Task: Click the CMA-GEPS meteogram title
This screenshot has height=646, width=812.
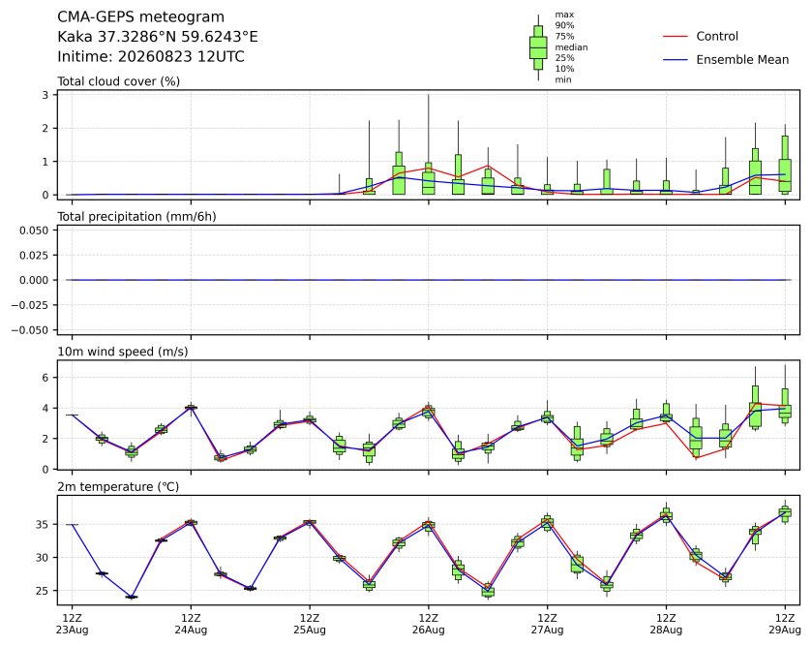Action: 141,17
